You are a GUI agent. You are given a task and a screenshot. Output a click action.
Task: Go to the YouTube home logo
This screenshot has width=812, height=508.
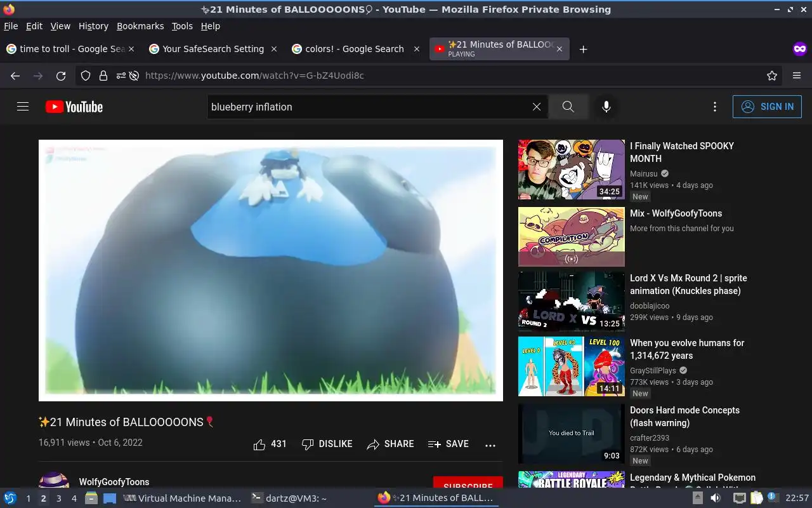[74, 107]
